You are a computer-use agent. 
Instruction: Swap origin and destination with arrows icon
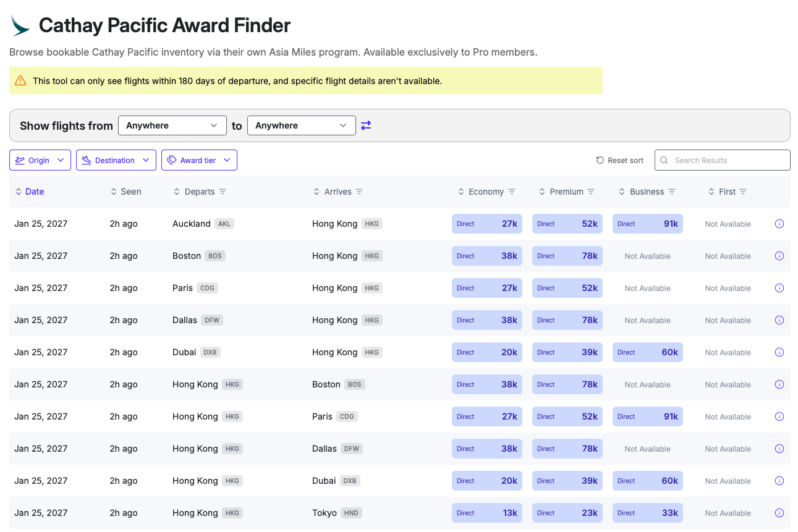pos(366,125)
